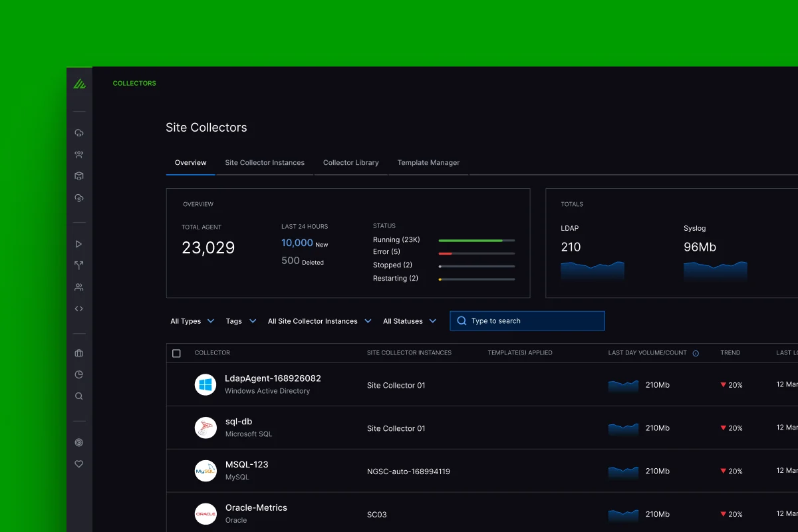Image resolution: width=798 pixels, height=532 pixels.
Task: Click the Microsoft SQL logo for sql-db
Action: coord(205,428)
